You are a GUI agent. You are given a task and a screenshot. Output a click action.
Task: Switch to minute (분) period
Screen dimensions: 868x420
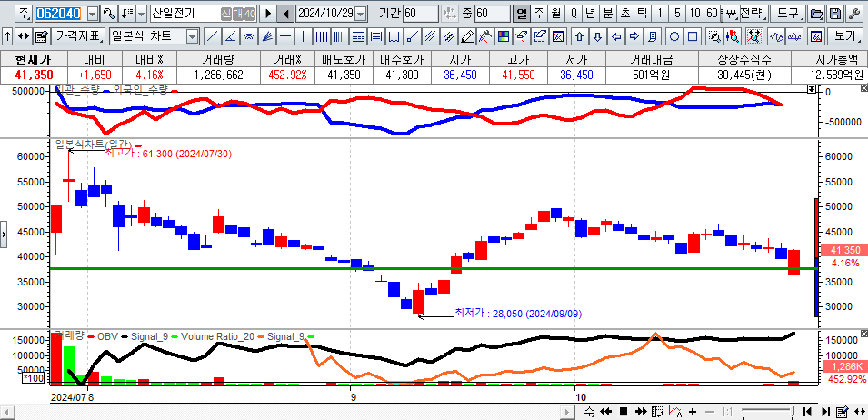click(x=608, y=14)
